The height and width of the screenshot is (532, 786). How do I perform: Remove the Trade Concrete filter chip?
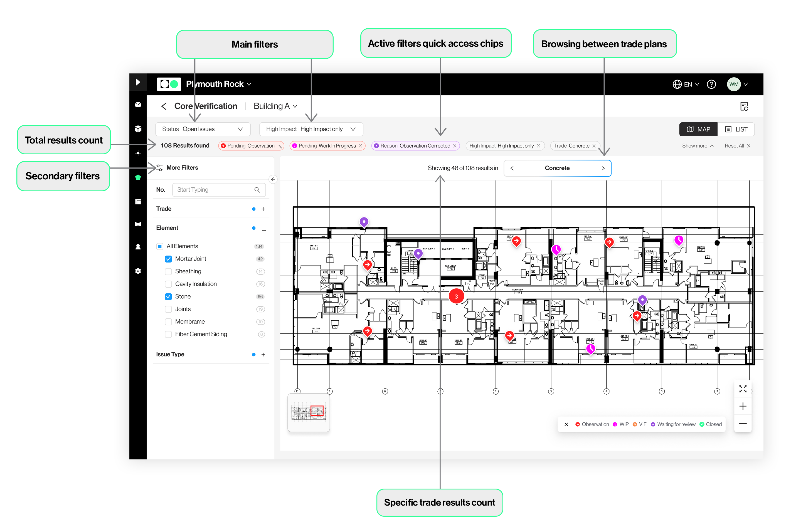click(593, 146)
